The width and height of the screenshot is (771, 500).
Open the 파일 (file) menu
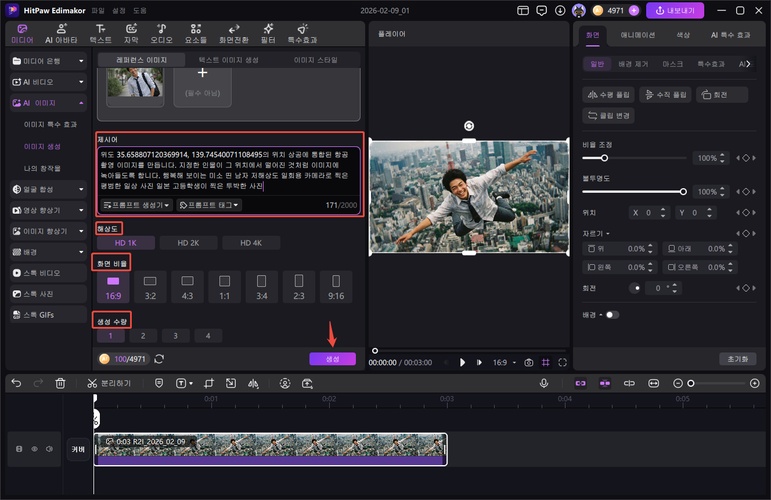(98, 10)
